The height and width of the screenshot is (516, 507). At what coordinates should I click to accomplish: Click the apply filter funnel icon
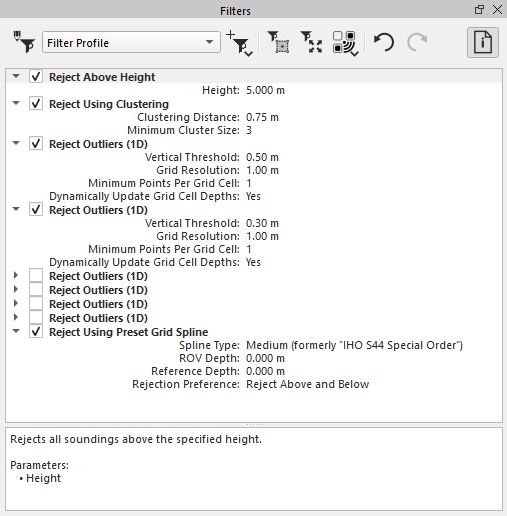[24, 42]
